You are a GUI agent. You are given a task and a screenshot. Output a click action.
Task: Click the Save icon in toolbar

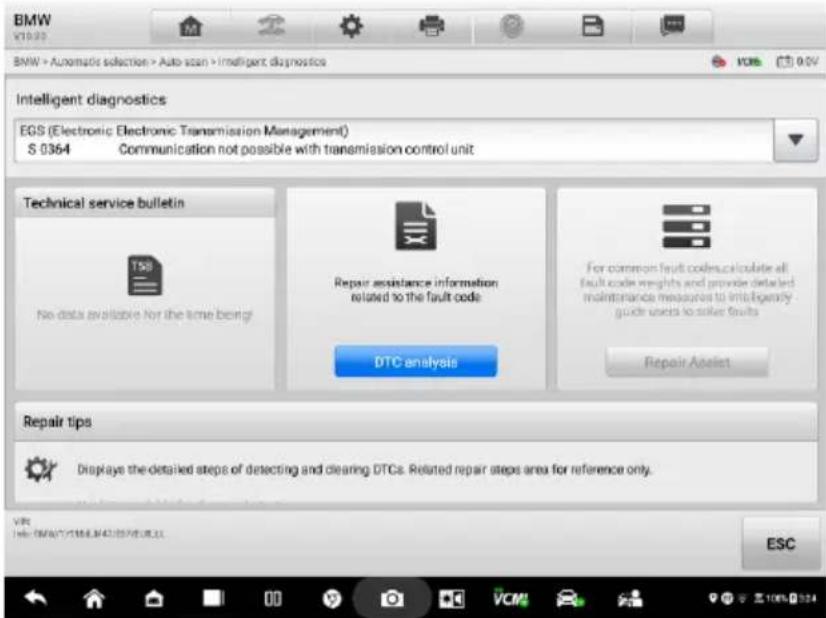[x=592, y=26]
